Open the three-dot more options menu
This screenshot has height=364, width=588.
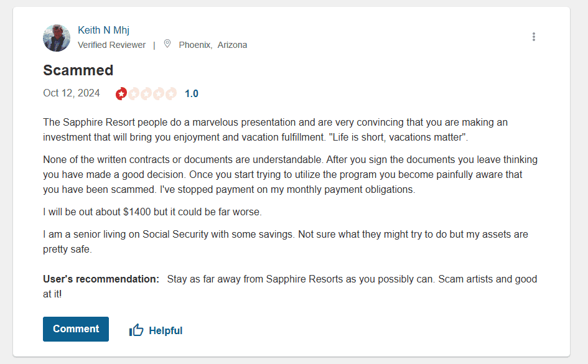click(x=533, y=37)
